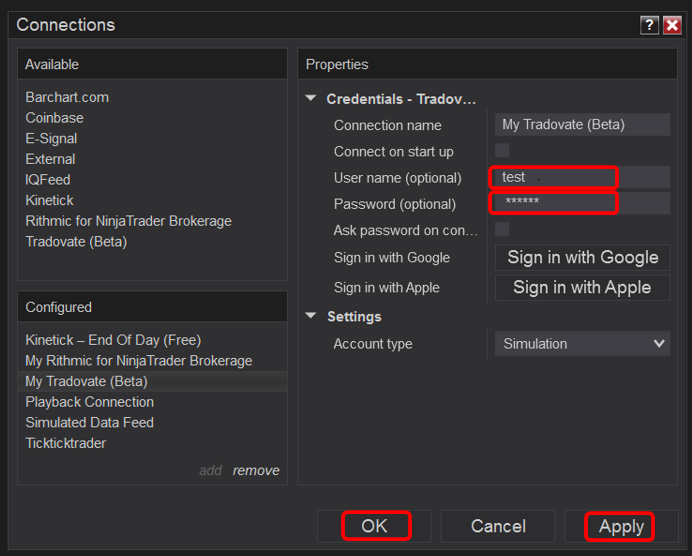692x556 pixels.
Task: Select Tickticktrader connection
Action: pyautogui.click(x=66, y=443)
